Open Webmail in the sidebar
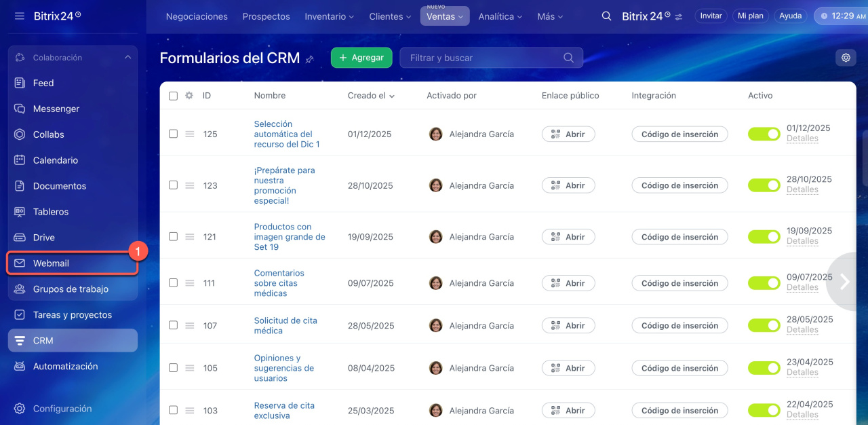This screenshot has width=868, height=425. pos(51,263)
